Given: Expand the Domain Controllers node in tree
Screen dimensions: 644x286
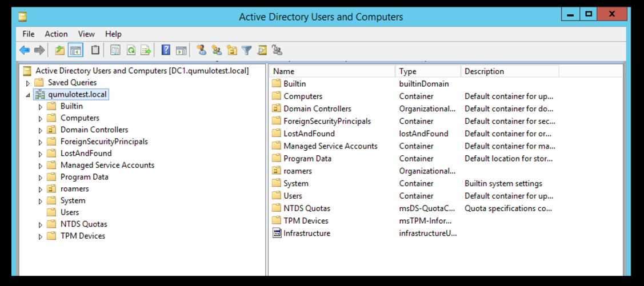Looking at the screenshot, I should click(41, 130).
